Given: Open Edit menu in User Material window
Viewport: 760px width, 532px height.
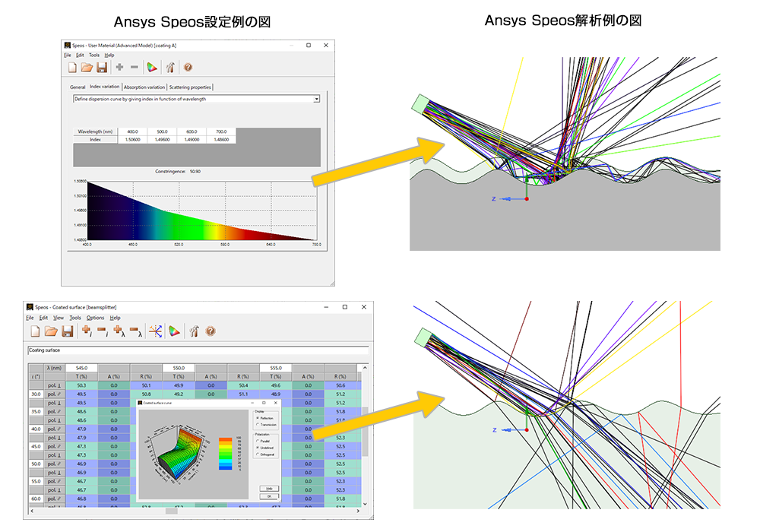Looking at the screenshot, I should pos(80,55).
